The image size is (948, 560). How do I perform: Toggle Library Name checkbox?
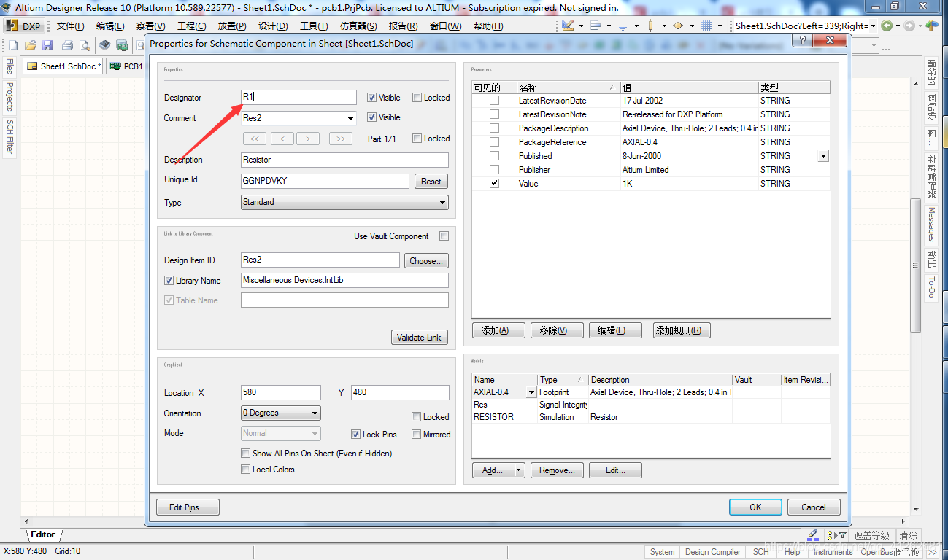tap(169, 281)
